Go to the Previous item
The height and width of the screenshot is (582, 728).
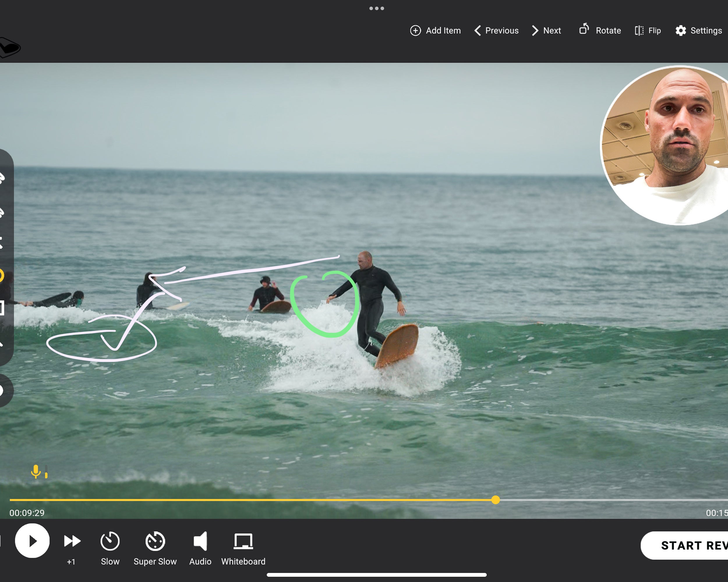point(496,31)
